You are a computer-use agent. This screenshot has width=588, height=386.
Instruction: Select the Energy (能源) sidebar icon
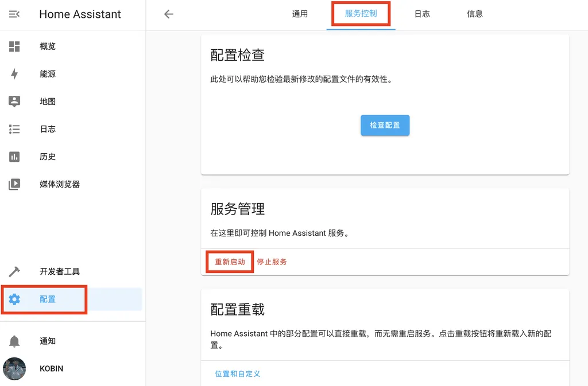(x=48, y=74)
